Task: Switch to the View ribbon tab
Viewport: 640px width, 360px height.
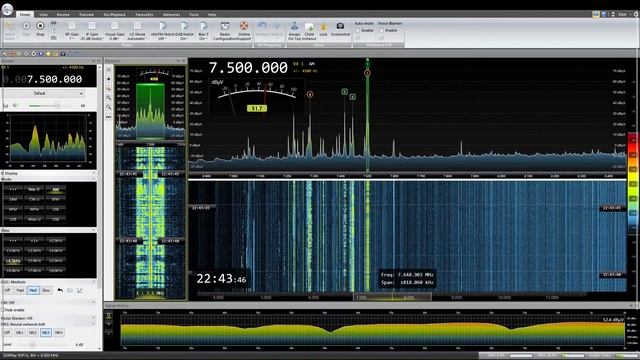Action: tap(43, 14)
